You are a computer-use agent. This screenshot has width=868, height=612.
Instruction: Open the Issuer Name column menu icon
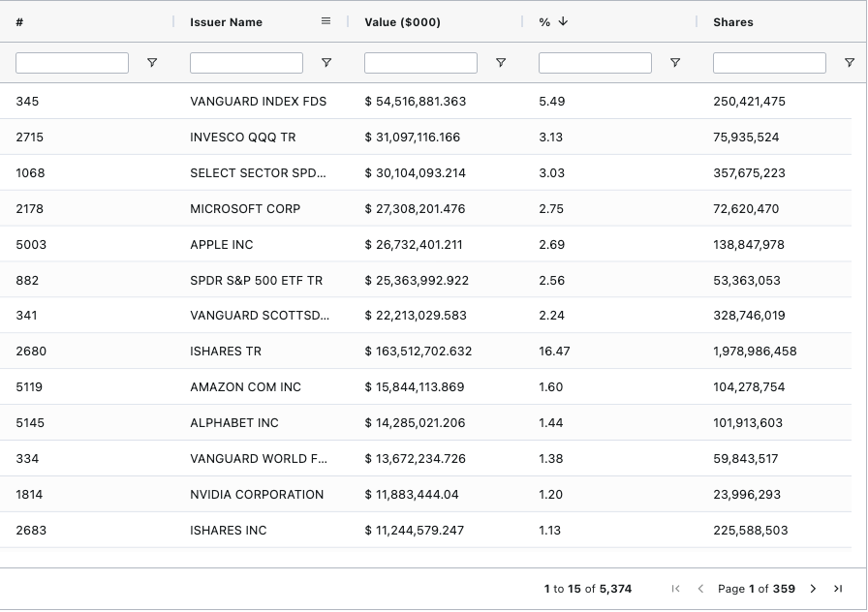coord(326,21)
